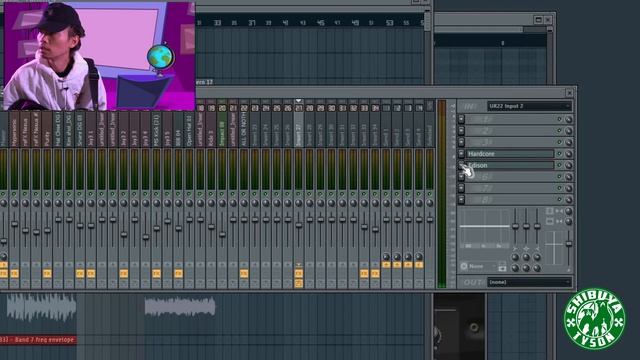The image size is (640, 360).
Task: Toggle the FX button on Snare DG 03 track
Action: click(80, 273)
